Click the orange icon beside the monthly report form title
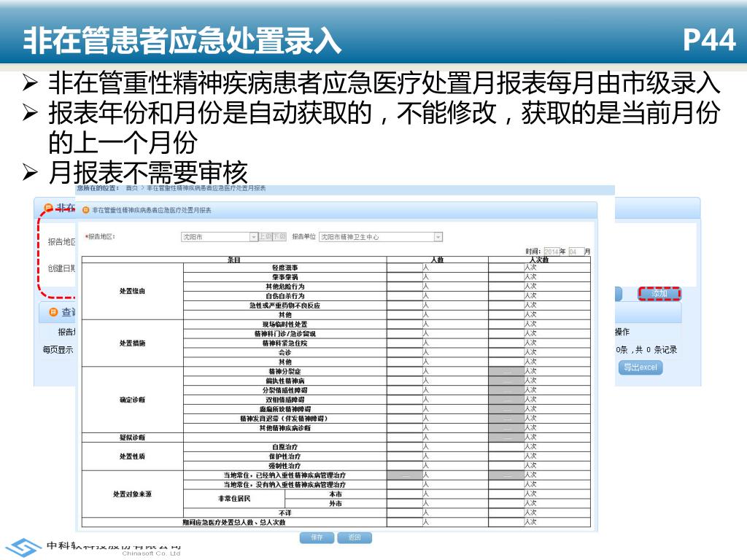This screenshot has width=747, height=560. [x=86, y=210]
